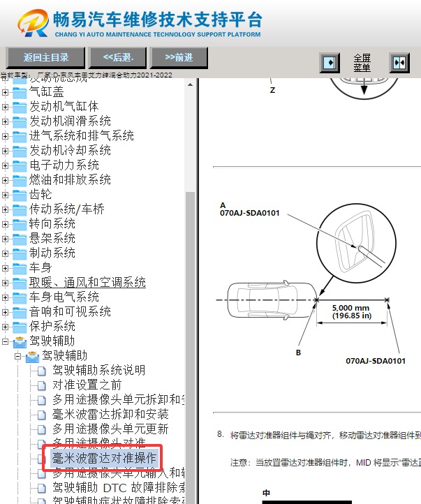Collapse the nested 驾驶辅助 subfolder
Image resolution: width=421 pixels, height=504 pixels.
(18, 356)
